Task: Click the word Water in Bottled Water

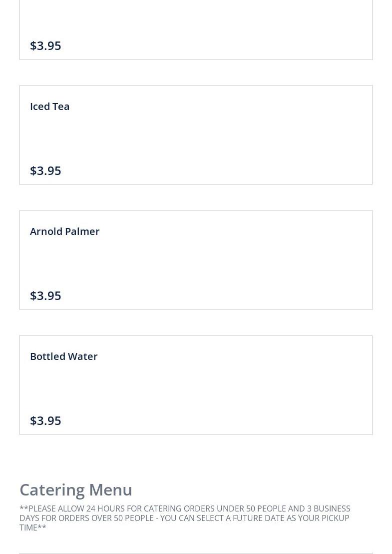Action: coord(82,356)
